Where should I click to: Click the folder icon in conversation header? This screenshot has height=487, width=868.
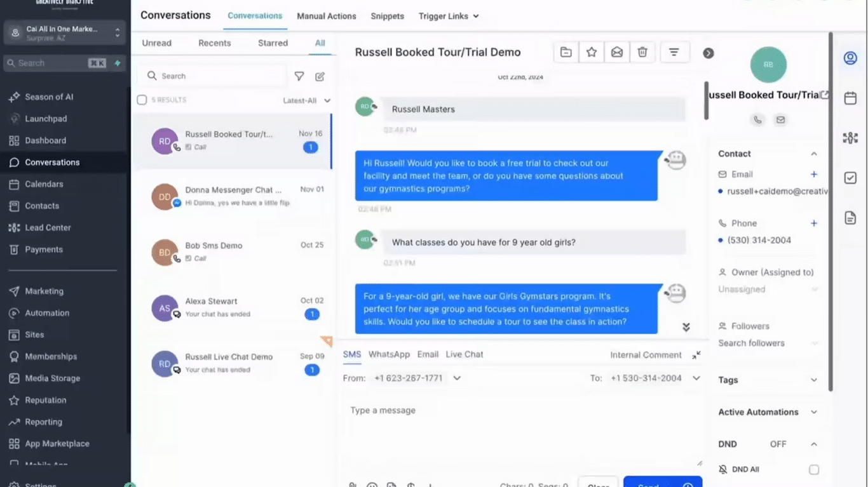pyautogui.click(x=566, y=53)
